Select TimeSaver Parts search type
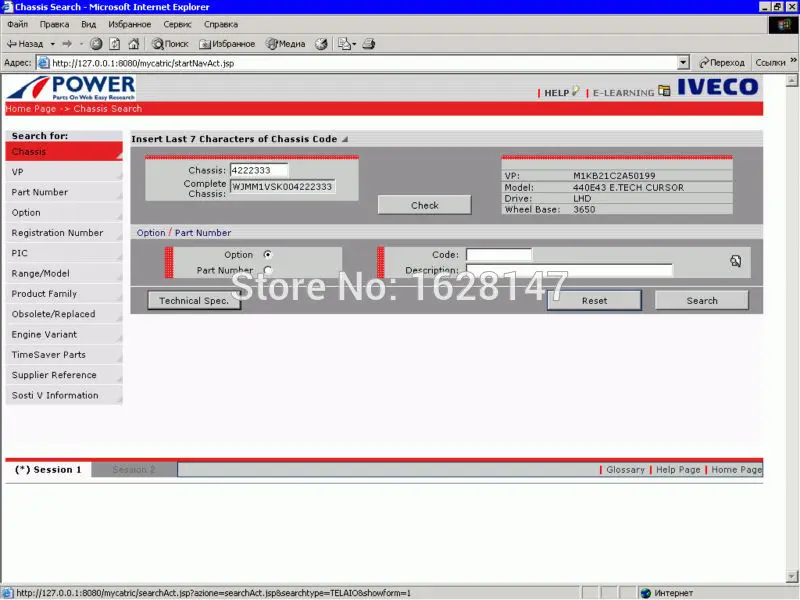The height and width of the screenshot is (600, 800). [64, 355]
